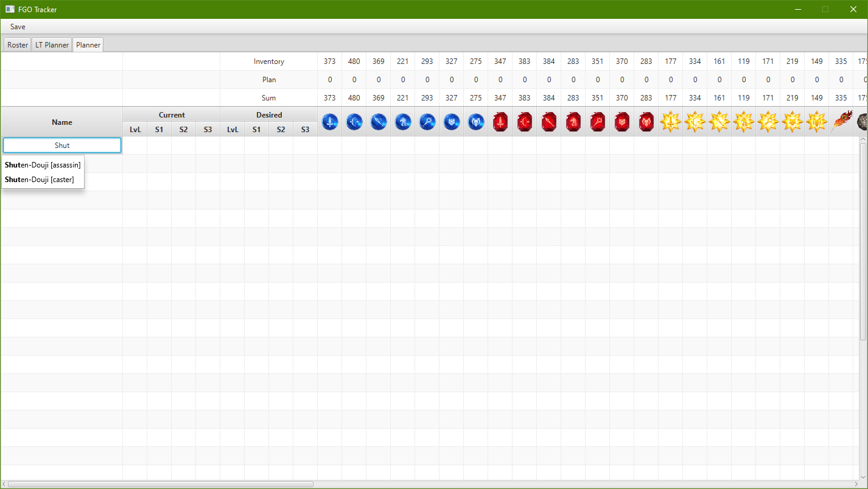Click the gold Assassin secret gem icon

pos(793,122)
